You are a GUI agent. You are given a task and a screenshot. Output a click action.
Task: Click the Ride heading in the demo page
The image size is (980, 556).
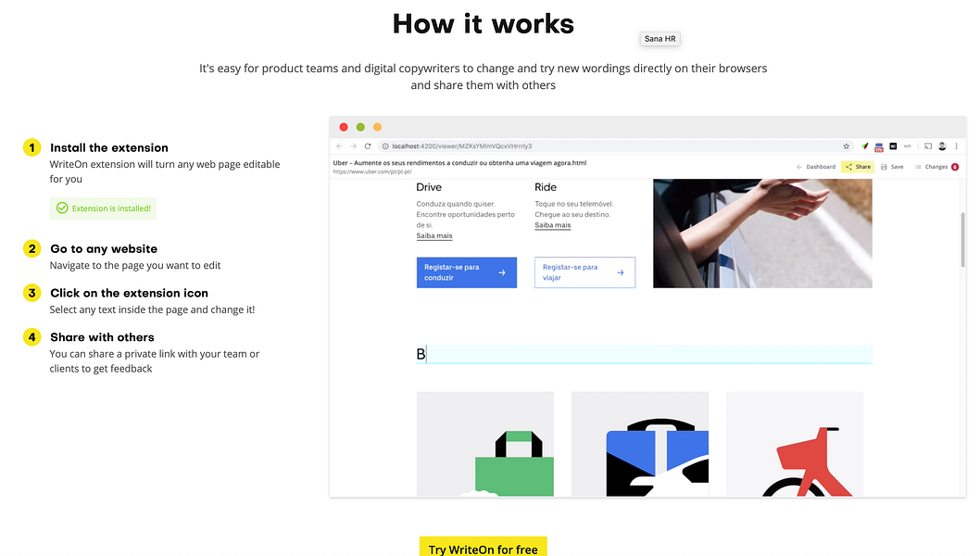(x=546, y=187)
